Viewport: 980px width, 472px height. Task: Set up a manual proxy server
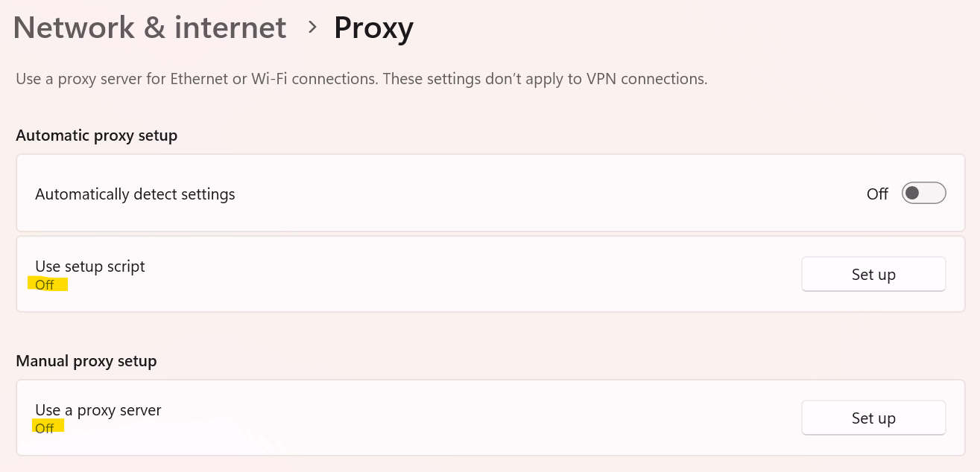coord(873,418)
